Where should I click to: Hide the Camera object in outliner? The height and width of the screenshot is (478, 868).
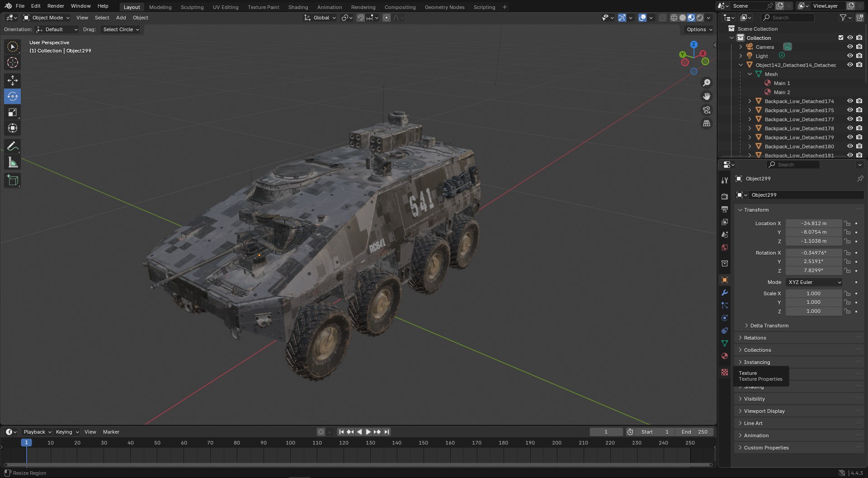(850, 47)
